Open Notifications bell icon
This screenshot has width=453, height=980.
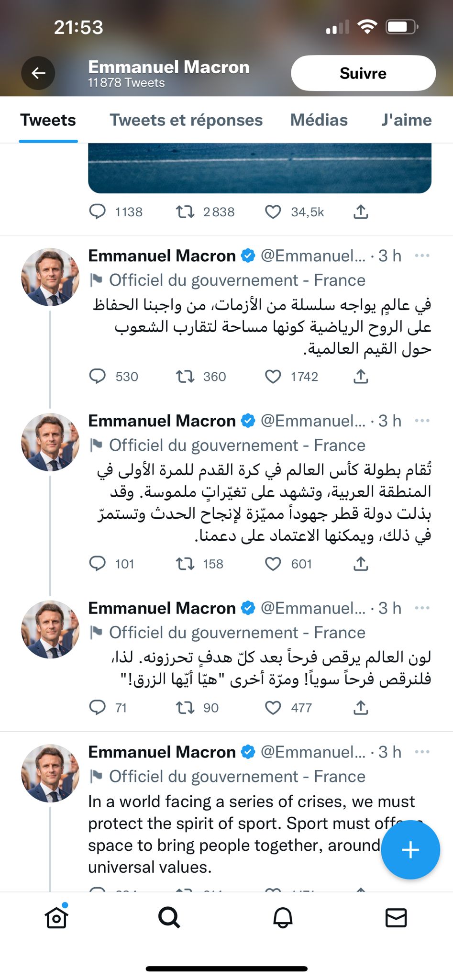tap(283, 917)
